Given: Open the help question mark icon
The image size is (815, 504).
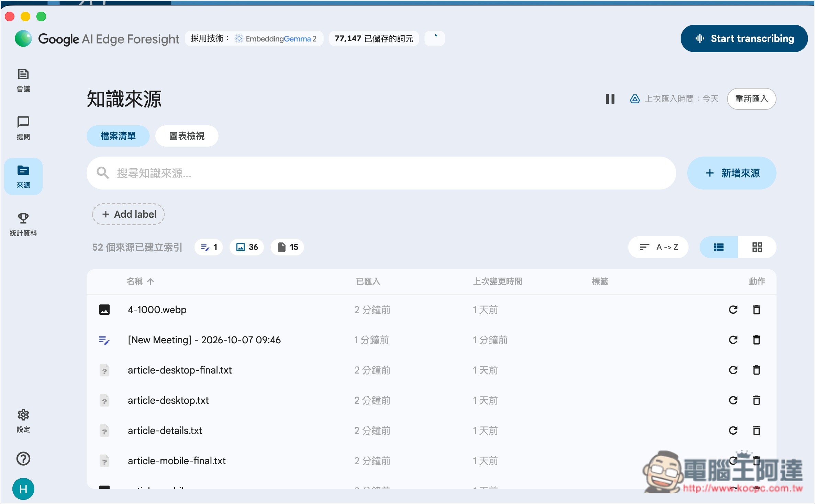Looking at the screenshot, I should [23, 459].
